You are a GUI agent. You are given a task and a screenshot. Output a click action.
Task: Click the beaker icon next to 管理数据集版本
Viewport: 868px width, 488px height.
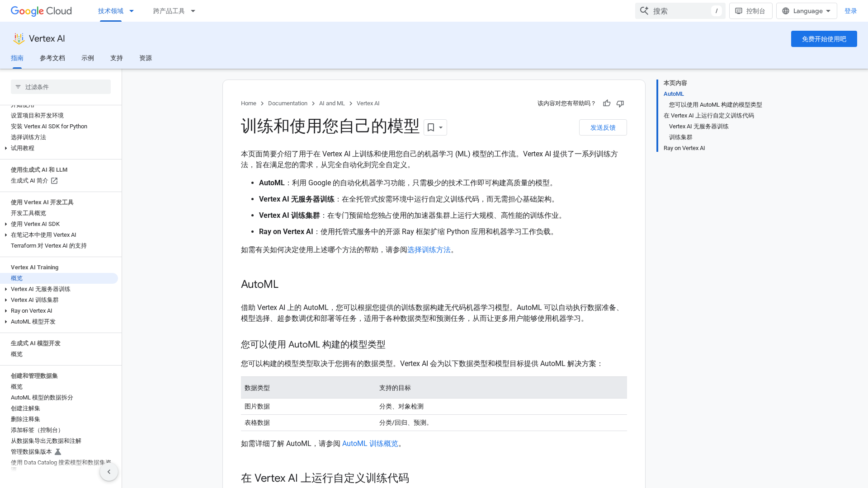(58, 452)
